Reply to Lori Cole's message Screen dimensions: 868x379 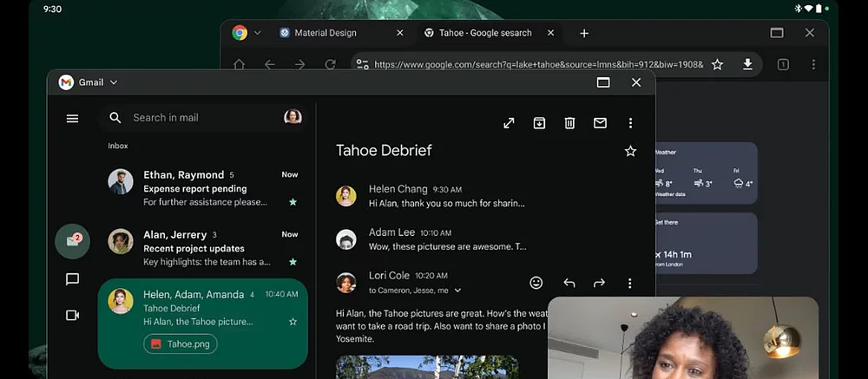click(569, 284)
